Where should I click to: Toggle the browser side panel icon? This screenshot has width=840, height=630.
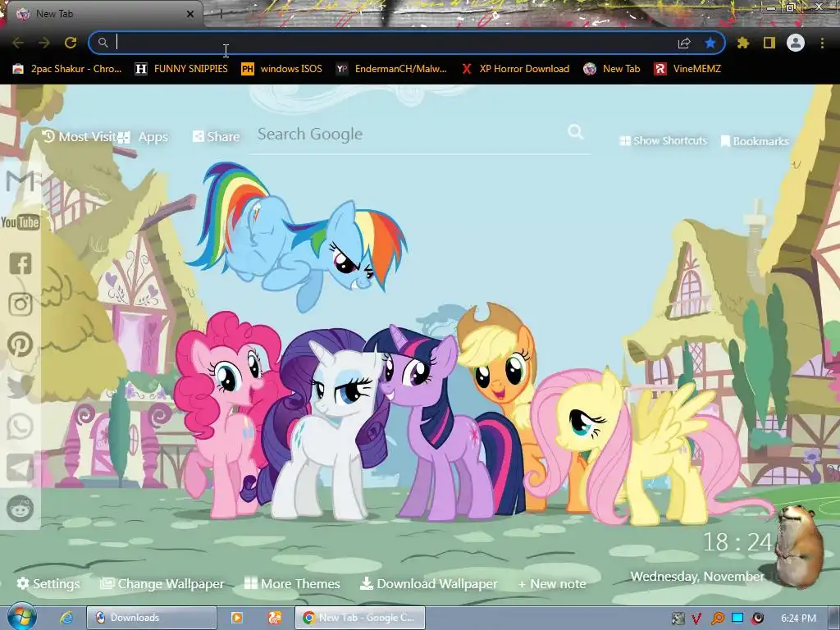pyautogui.click(x=769, y=43)
